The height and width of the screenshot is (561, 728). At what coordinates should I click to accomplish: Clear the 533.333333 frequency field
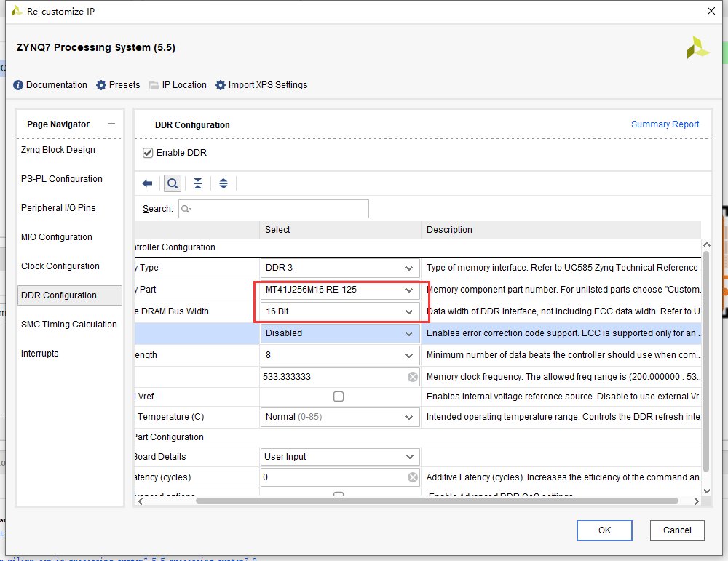point(412,377)
